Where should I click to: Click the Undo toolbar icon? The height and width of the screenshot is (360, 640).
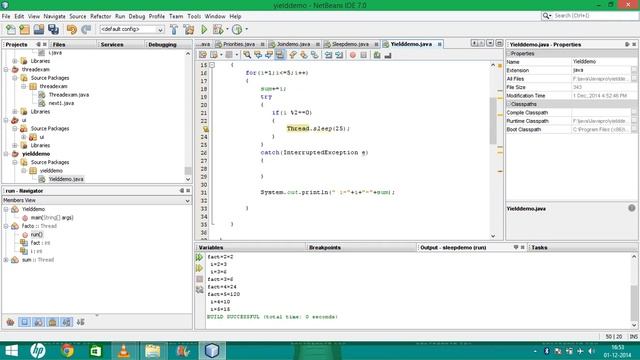72,29
